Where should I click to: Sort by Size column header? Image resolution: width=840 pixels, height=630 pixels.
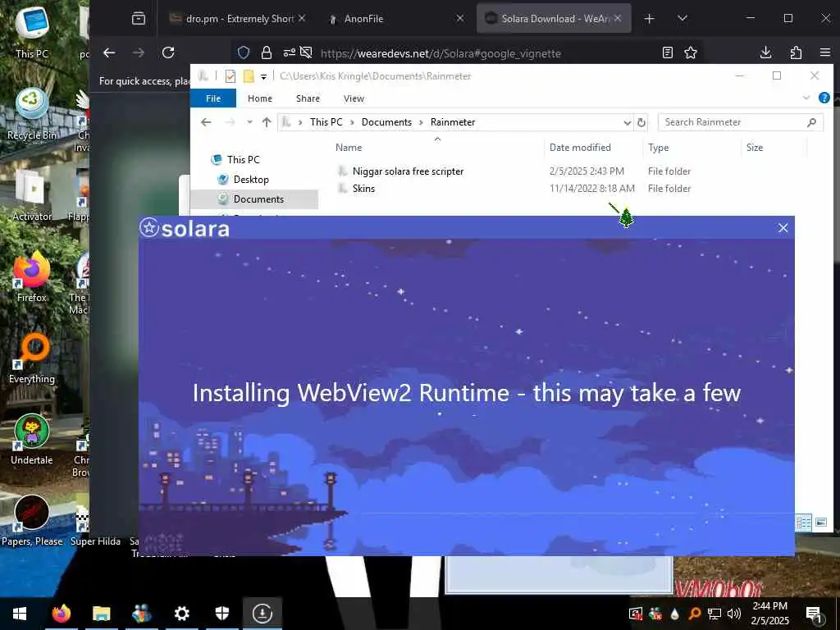click(755, 148)
